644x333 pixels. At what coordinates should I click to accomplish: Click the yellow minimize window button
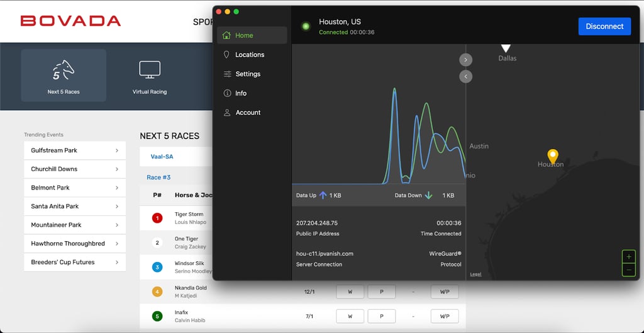[x=228, y=11]
